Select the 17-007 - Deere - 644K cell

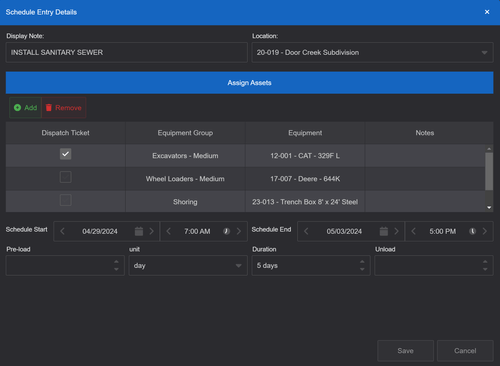click(305, 179)
